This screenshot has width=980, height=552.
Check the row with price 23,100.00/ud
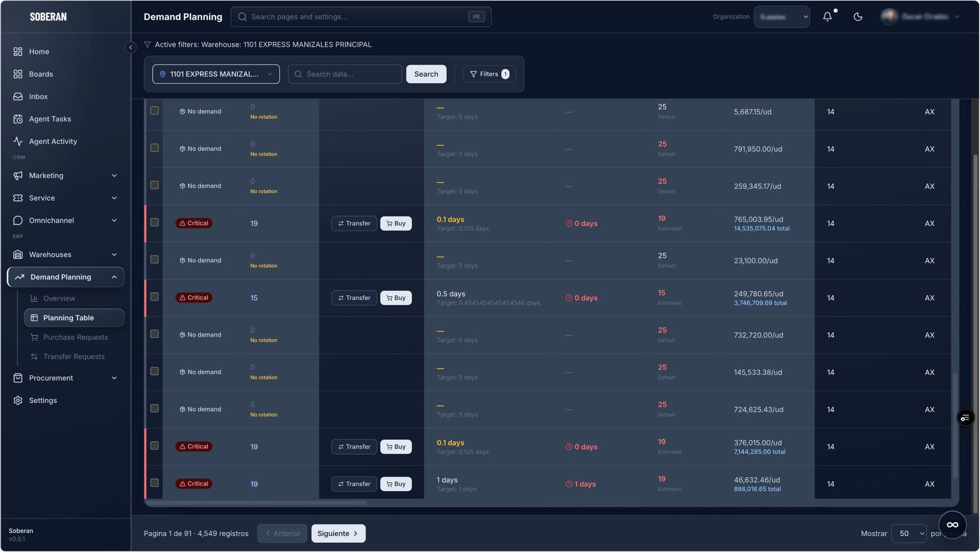(x=154, y=260)
